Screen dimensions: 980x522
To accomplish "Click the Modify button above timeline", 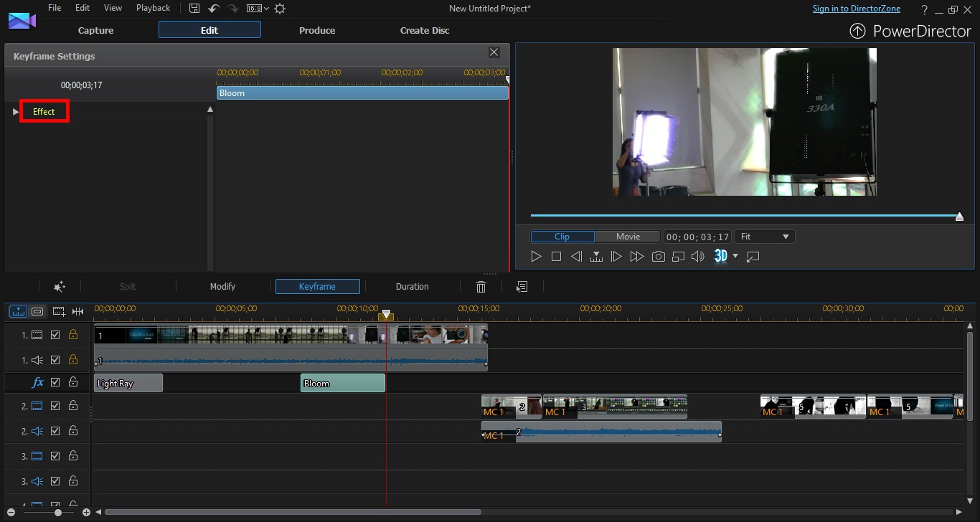I will pos(222,286).
